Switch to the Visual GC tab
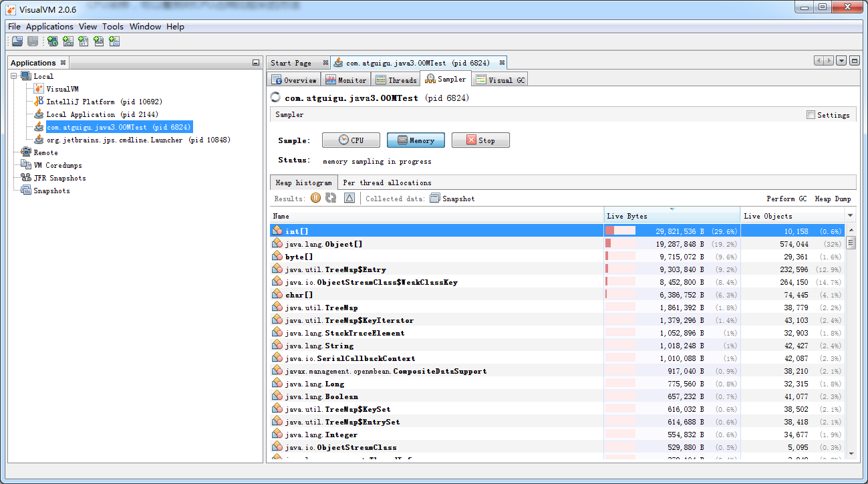Image resolution: width=868 pixels, height=484 pixels. coord(500,80)
